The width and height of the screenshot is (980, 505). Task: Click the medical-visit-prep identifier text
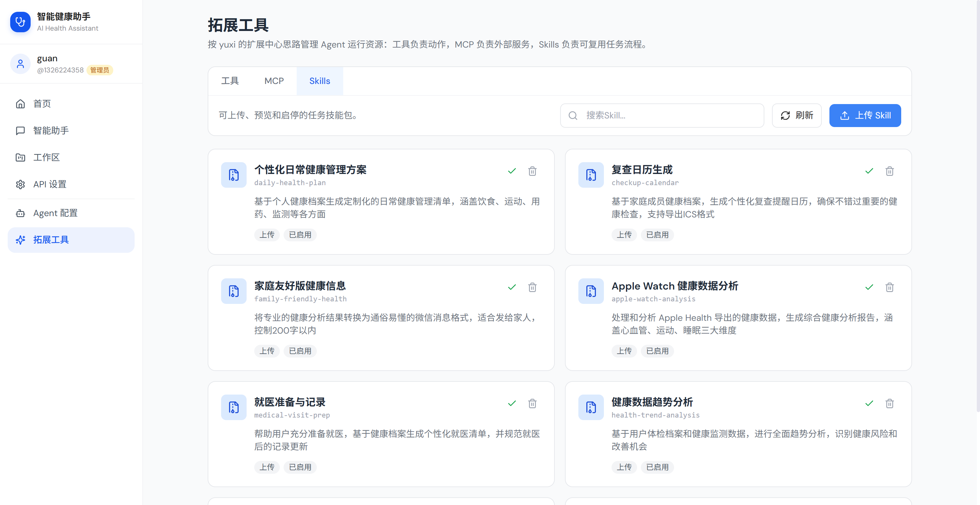pyautogui.click(x=292, y=415)
